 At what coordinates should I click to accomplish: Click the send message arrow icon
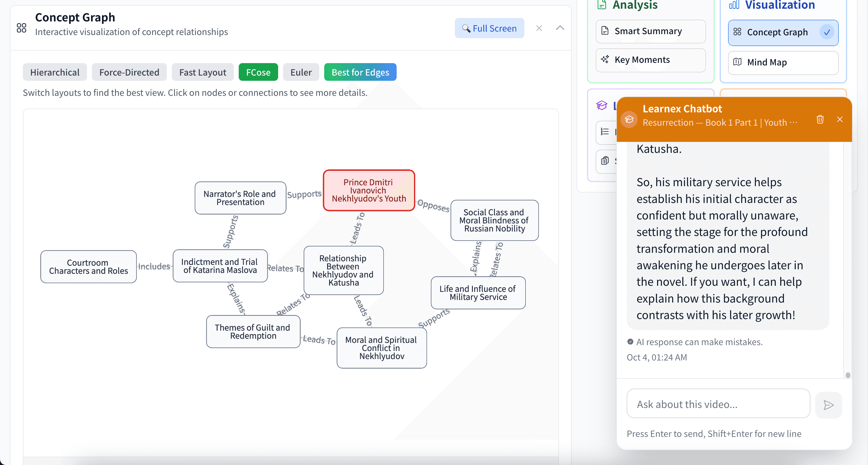click(x=828, y=405)
